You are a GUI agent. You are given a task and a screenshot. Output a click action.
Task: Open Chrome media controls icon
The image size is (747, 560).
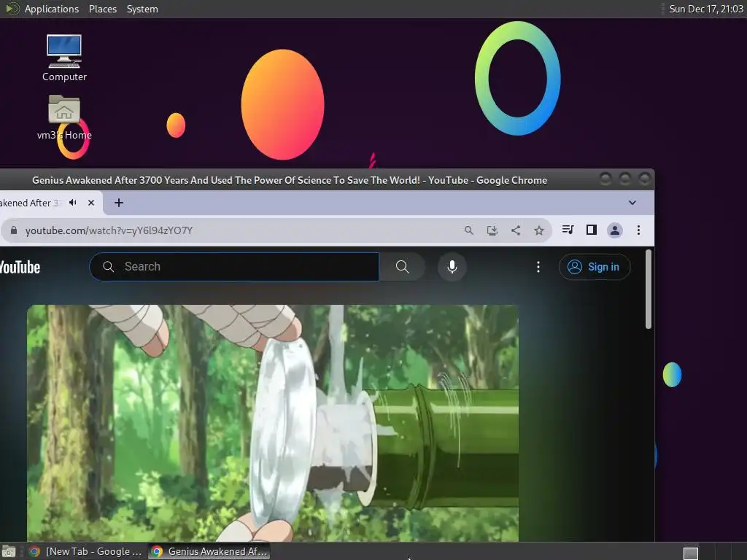(x=568, y=230)
